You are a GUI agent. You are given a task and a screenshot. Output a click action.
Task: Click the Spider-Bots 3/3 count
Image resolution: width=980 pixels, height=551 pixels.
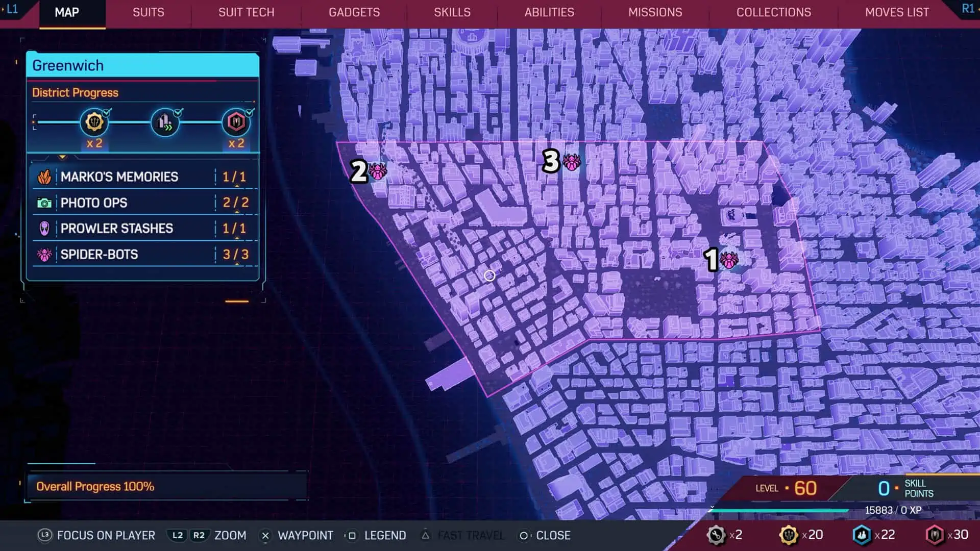pos(235,254)
